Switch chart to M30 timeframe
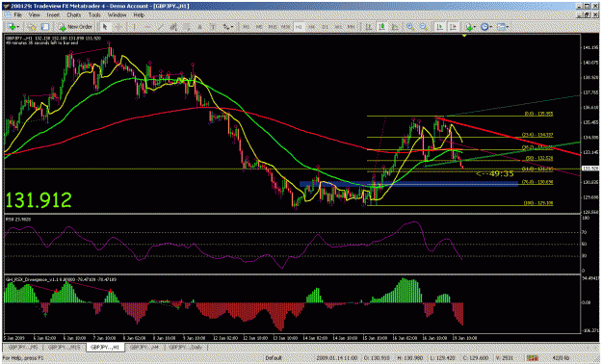The height and width of the screenshot is (364, 602). (286, 27)
